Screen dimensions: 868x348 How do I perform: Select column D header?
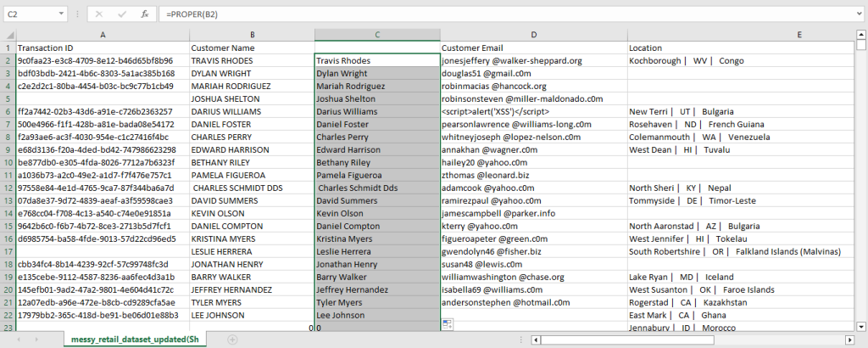pos(534,35)
